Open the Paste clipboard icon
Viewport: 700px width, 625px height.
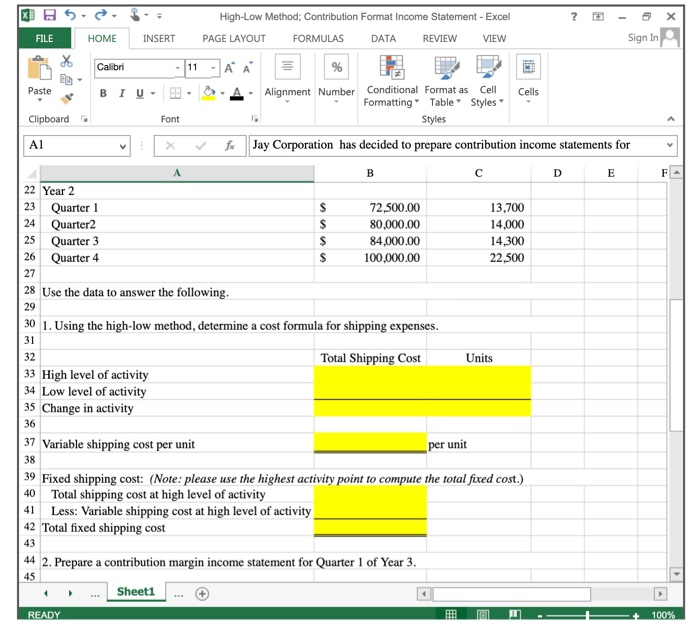[x=39, y=68]
